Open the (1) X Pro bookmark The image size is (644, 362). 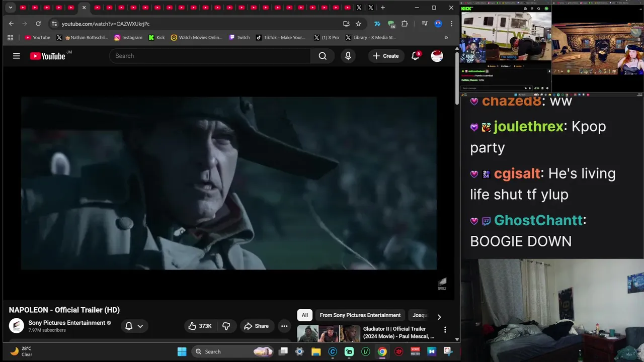point(327,37)
